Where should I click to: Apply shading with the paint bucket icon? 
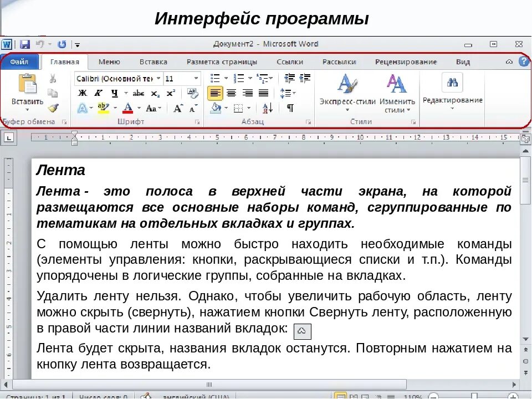coord(216,108)
